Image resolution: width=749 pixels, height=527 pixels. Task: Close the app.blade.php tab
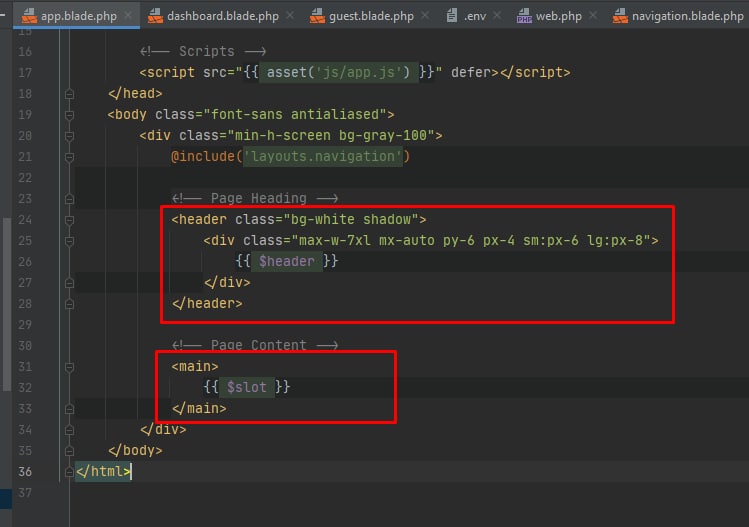pyautogui.click(x=128, y=15)
